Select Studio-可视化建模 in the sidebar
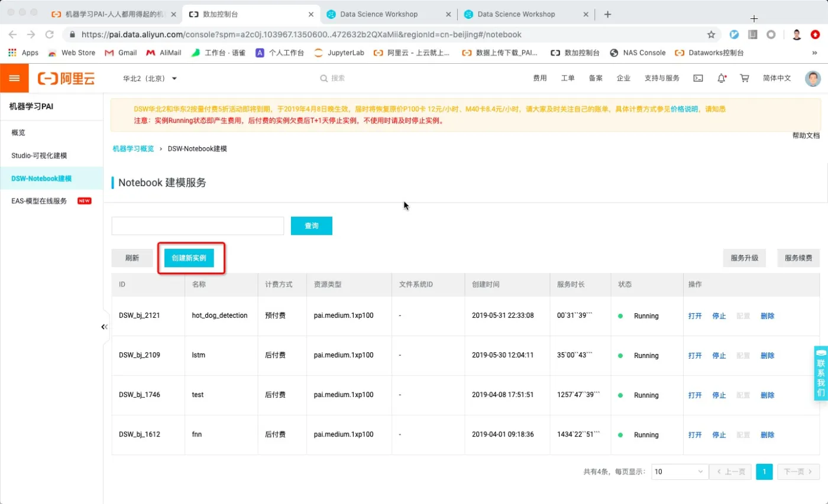The width and height of the screenshot is (828, 504). click(x=51, y=155)
